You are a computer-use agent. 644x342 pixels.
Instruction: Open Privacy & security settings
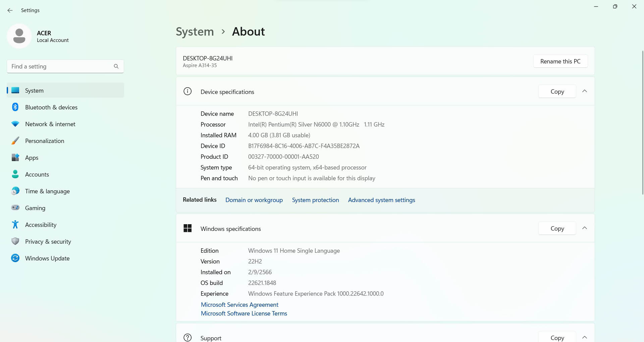65,241
